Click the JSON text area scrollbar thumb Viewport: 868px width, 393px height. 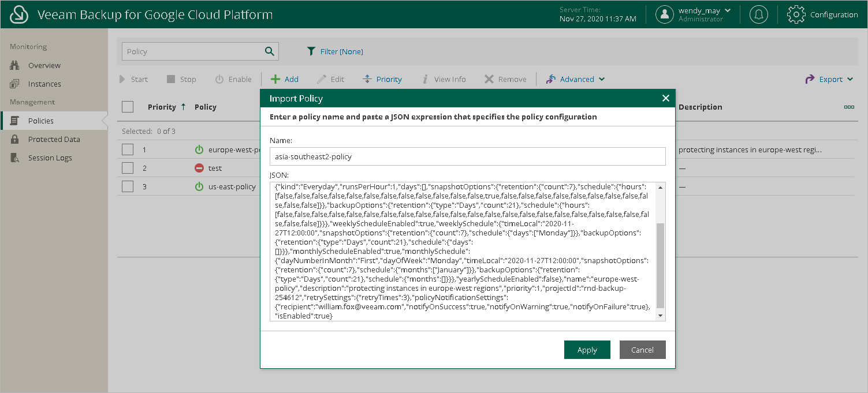[660, 265]
